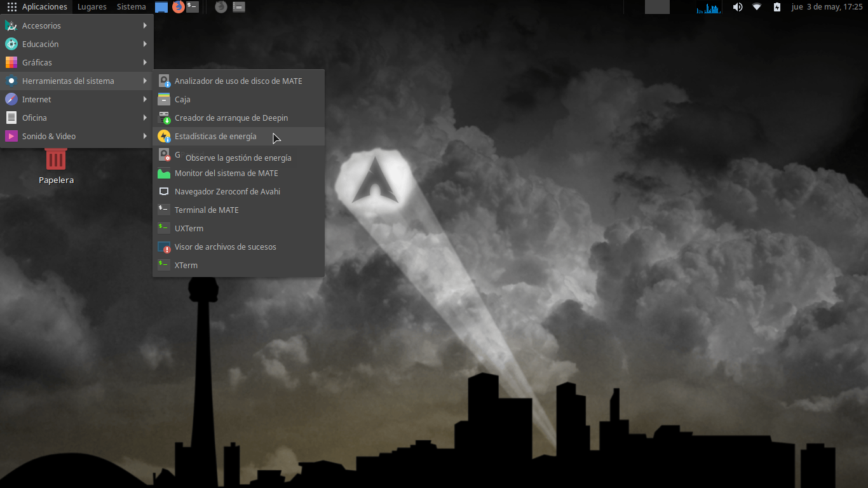
Task: Open the blue system load graph applet
Action: (708, 7)
